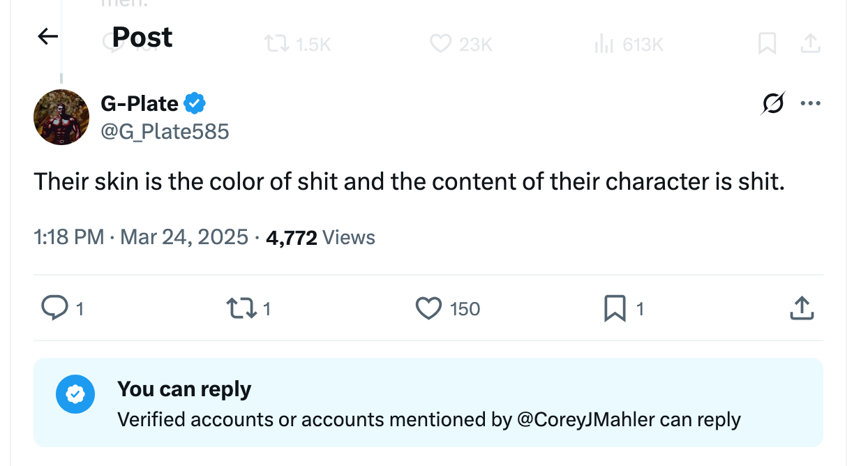Viewport: 868px width, 466px height.
Task: Select the Post header title
Action: point(142,36)
